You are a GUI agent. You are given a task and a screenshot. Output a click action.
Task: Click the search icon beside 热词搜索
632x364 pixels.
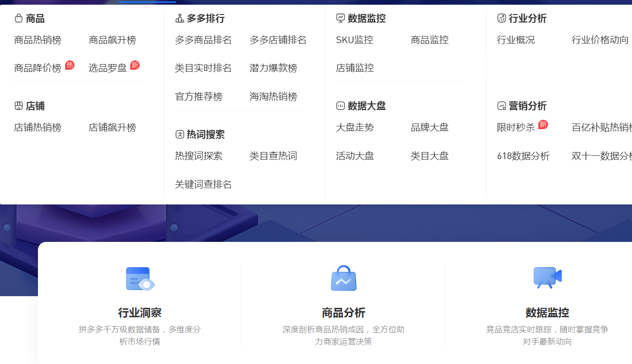[x=179, y=135]
